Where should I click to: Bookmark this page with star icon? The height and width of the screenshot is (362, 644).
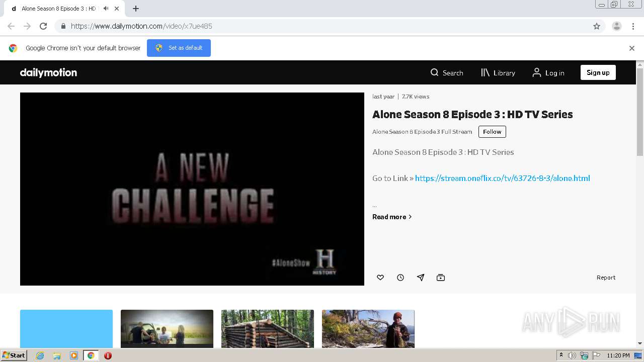pyautogui.click(x=597, y=26)
